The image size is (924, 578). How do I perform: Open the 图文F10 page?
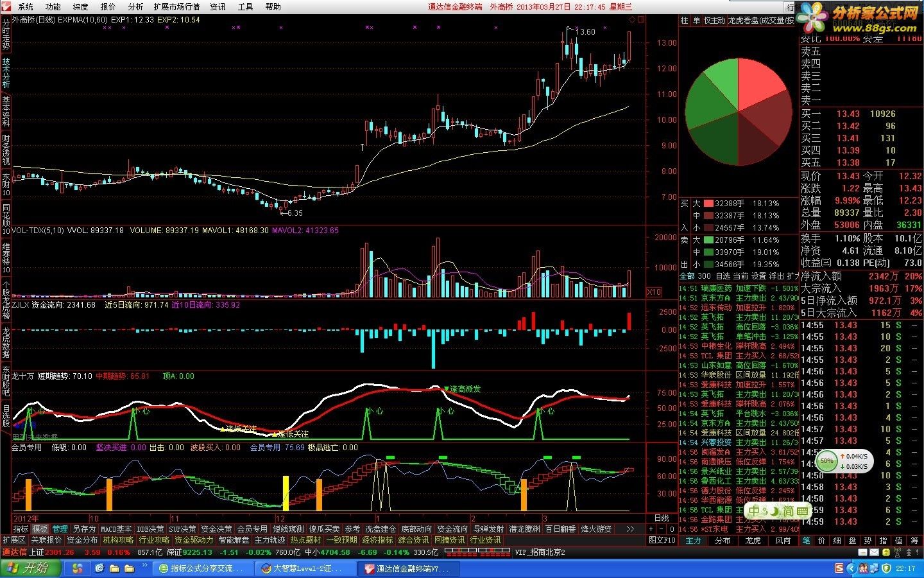pyautogui.click(x=662, y=541)
